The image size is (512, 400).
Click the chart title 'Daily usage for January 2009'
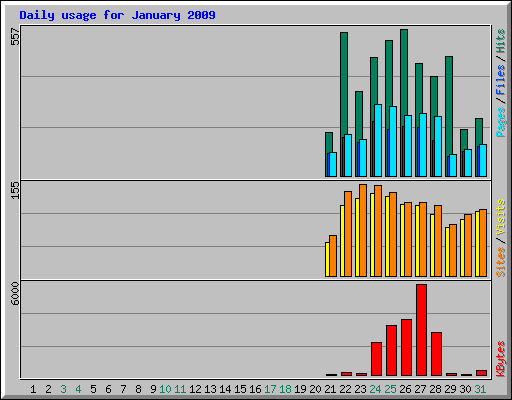[x=117, y=15]
